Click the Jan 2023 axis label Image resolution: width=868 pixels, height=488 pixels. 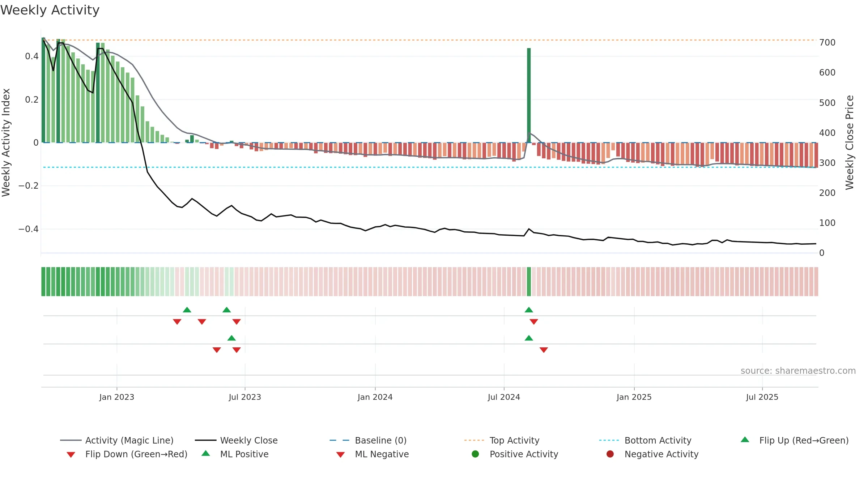pos(117,397)
